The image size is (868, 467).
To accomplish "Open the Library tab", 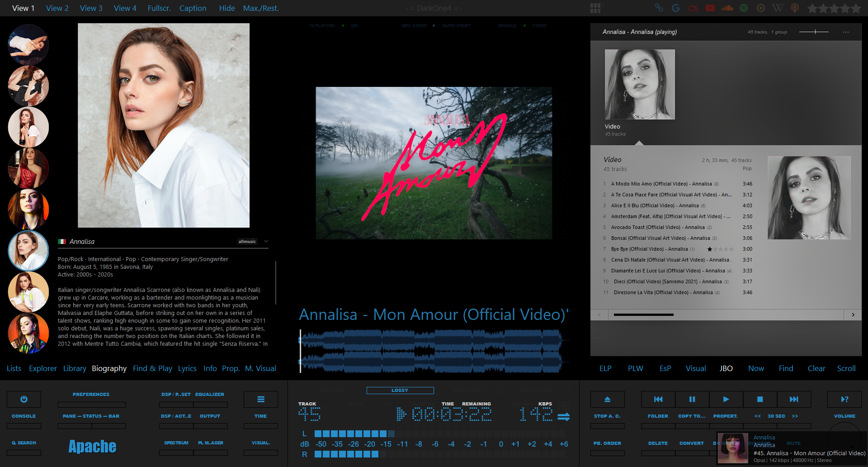I will click(75, 368).
